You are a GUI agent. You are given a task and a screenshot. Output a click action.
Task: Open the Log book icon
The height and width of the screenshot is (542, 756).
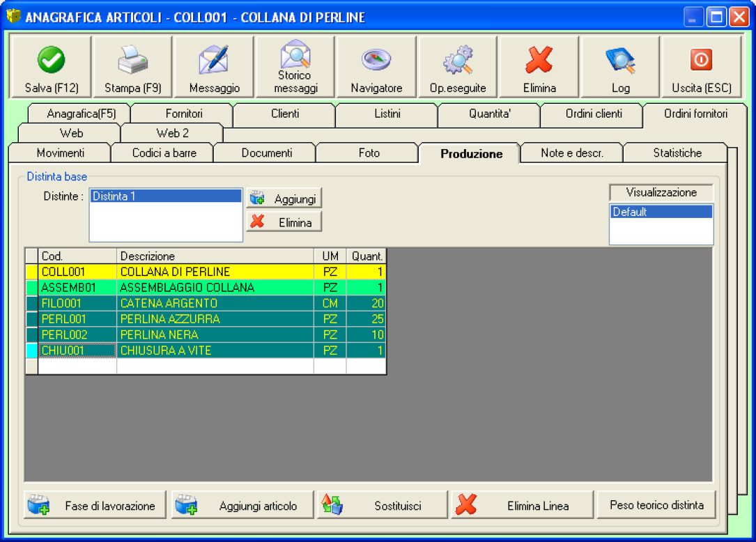[620, 60]
